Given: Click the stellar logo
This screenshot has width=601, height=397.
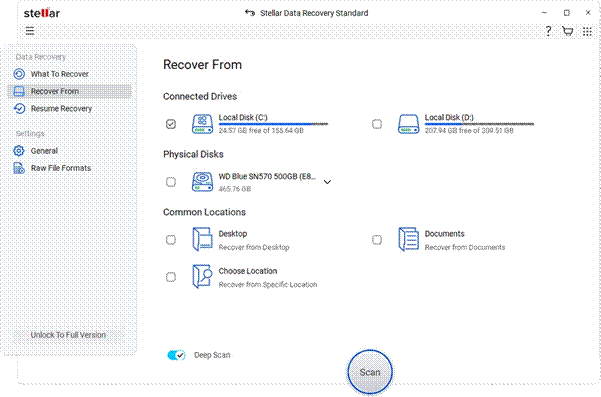Looking at the screenshot, I should coord(42,13).
